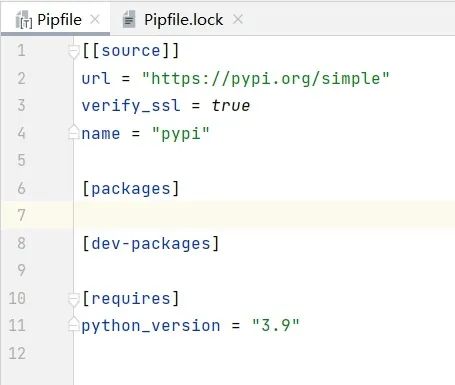The image size is (455, 385).
Task: Close the Pipfile tab
Action: tap(95, 20)
